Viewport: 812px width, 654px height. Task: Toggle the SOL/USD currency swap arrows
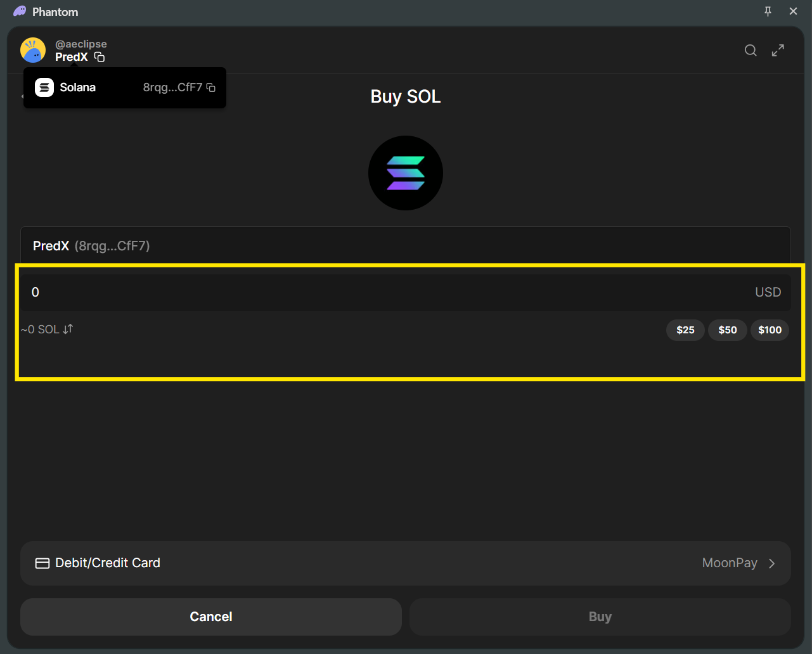click(68, 329)
